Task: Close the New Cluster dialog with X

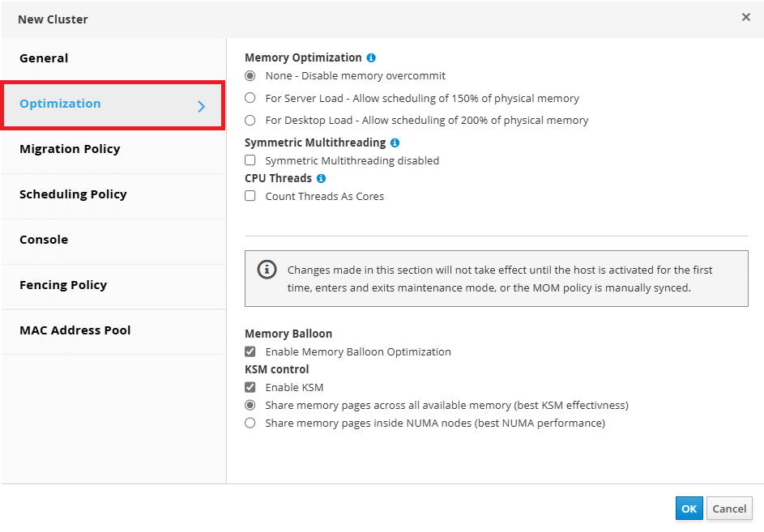Action: point(745,17)
